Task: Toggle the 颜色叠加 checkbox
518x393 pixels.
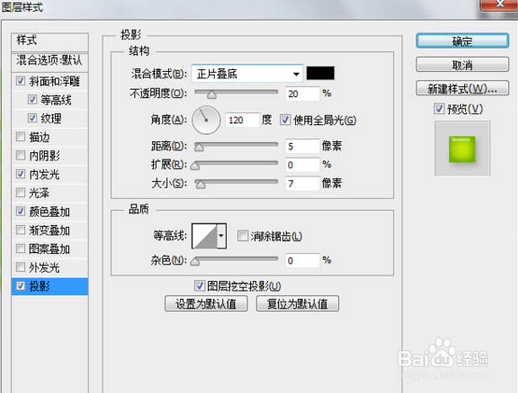Action: pyautogui.click(x=20, y=211)
